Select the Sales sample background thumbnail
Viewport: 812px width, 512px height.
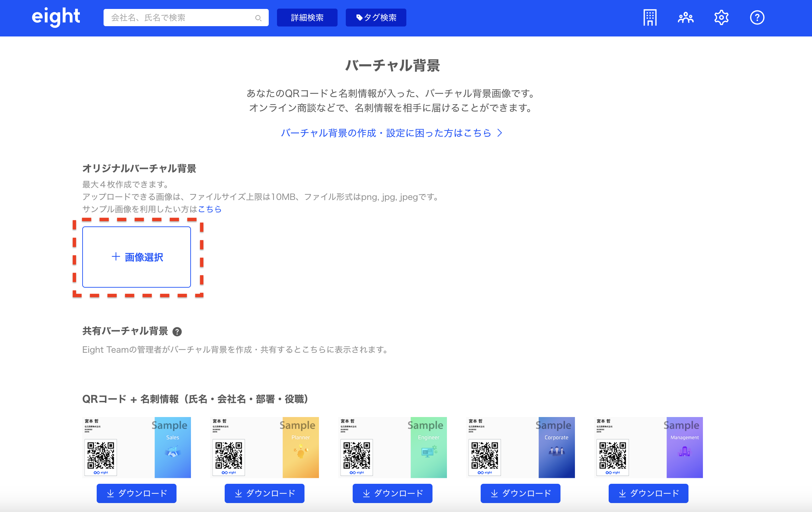tap(137, 447)
